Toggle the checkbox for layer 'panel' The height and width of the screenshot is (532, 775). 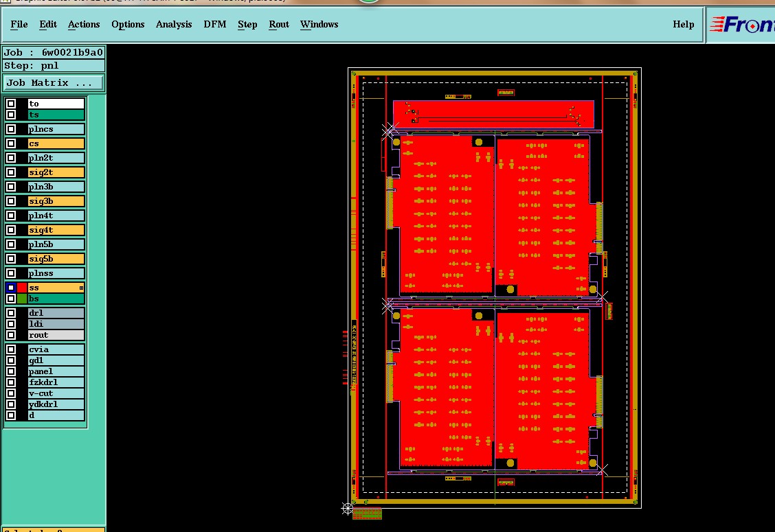pos(11,371)
